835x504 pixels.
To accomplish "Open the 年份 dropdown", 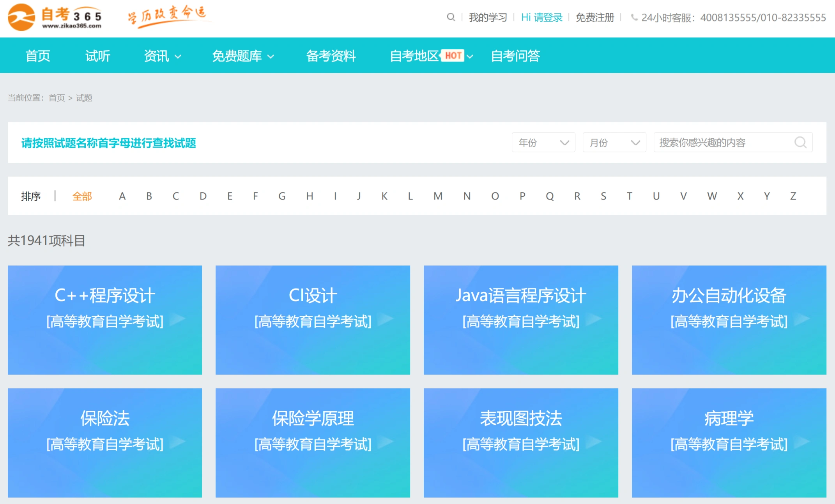I will [543, 143].
